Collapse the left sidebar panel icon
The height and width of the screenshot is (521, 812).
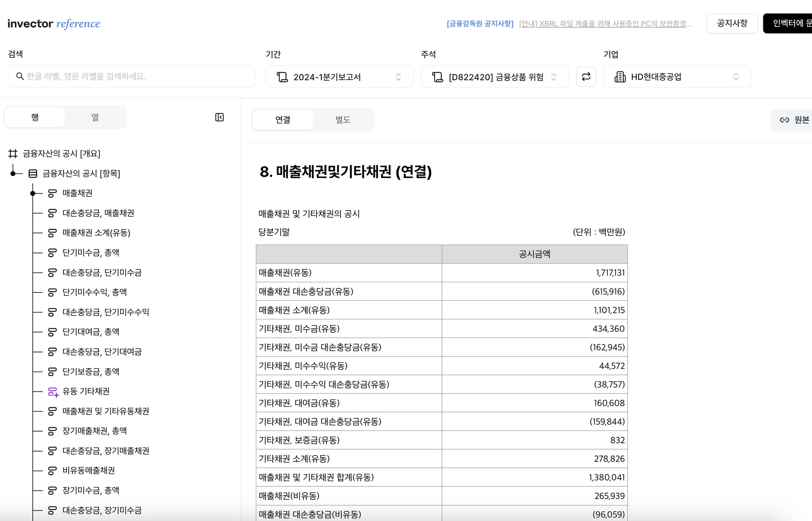219,117
